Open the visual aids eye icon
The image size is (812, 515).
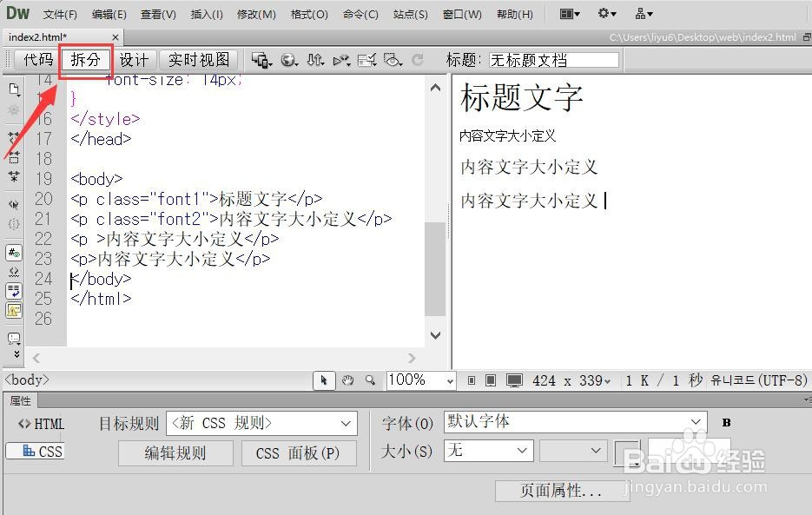[x=393, y=60]
